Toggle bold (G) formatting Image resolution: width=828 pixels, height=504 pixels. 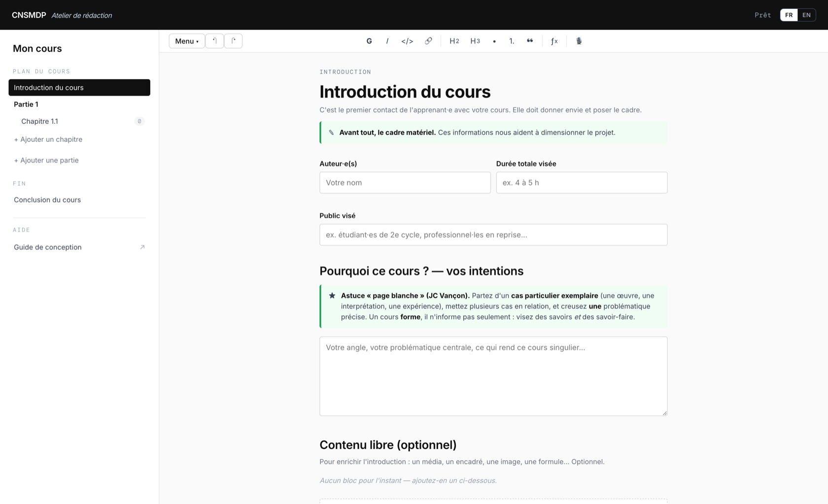(x=369, y=41)
